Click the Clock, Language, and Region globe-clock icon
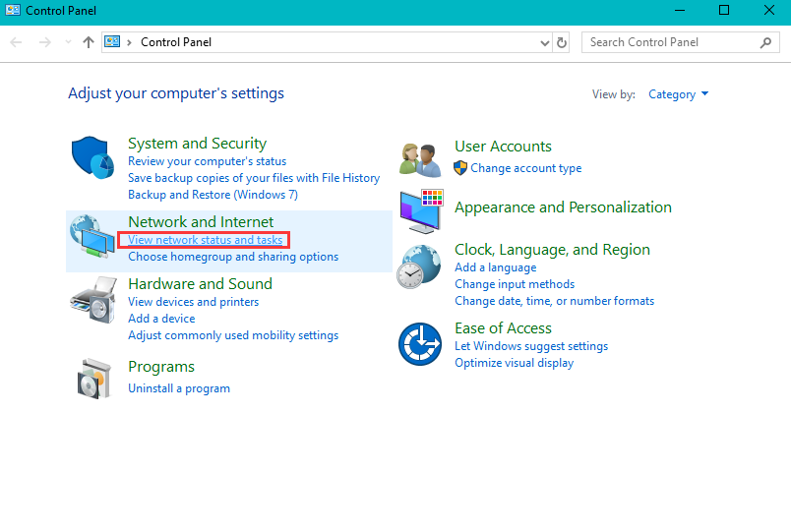This screenshot has width=791, height=532. (419, 266)
